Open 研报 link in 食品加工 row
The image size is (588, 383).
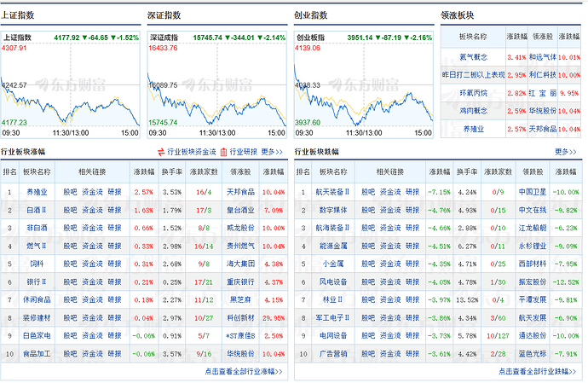tap(114, 354)
